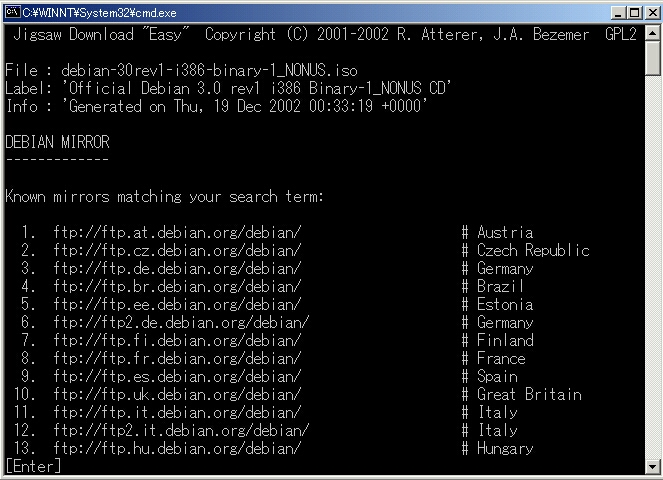Click 'Known mirrors matching your search term:'
The width and height of the screenshot is (663, 480).
[164, 197]
